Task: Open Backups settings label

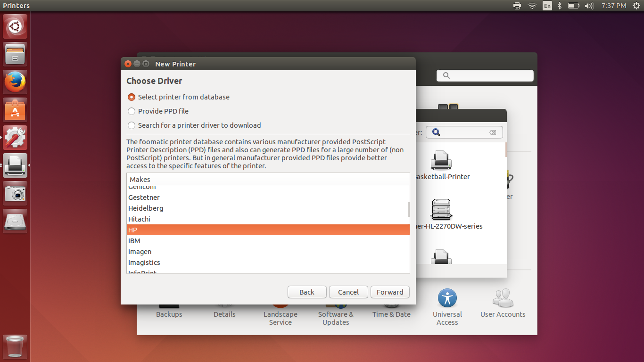Action: pyautogui.click(x=169, y=314)
